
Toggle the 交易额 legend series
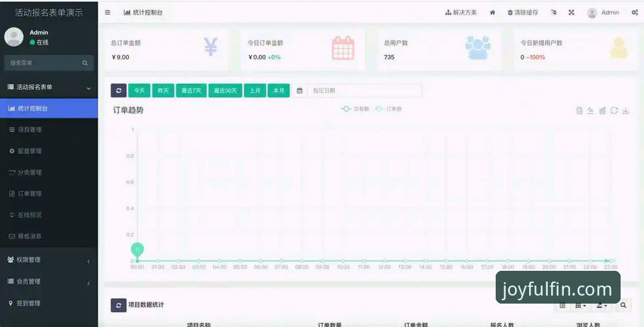pos(355,109)
